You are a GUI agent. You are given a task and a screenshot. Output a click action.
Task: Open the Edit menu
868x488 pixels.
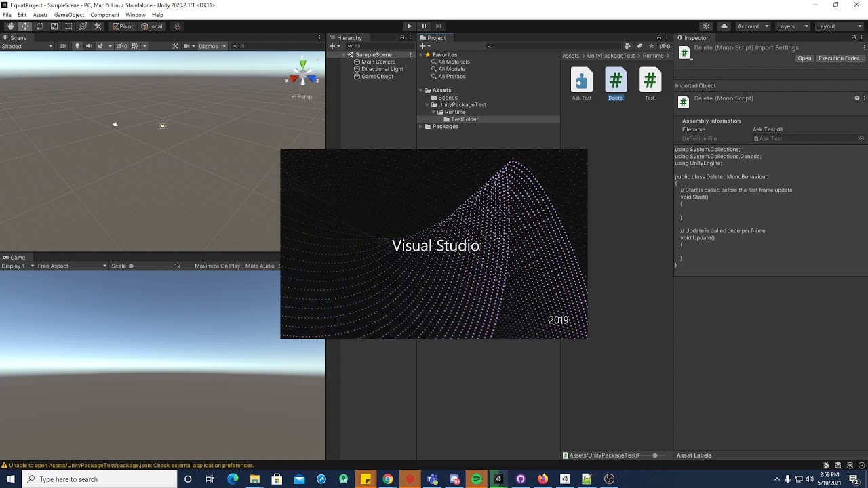click(x=22, y=15)
